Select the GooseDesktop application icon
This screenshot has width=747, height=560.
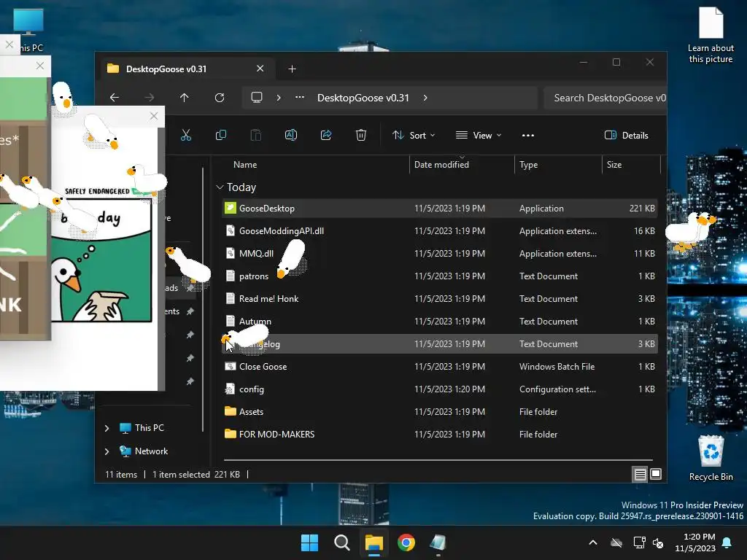coord(231,208)
